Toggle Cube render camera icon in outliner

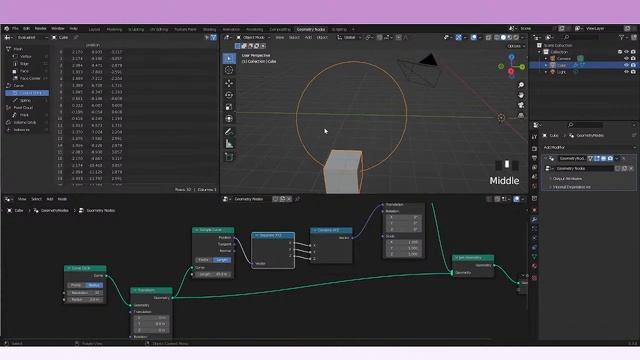[633, 65]
